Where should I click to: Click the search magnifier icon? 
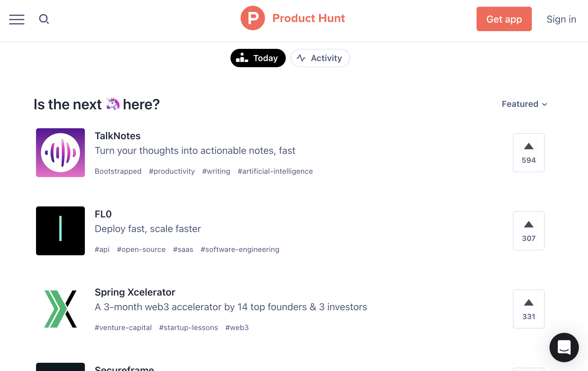coord(44,19)
